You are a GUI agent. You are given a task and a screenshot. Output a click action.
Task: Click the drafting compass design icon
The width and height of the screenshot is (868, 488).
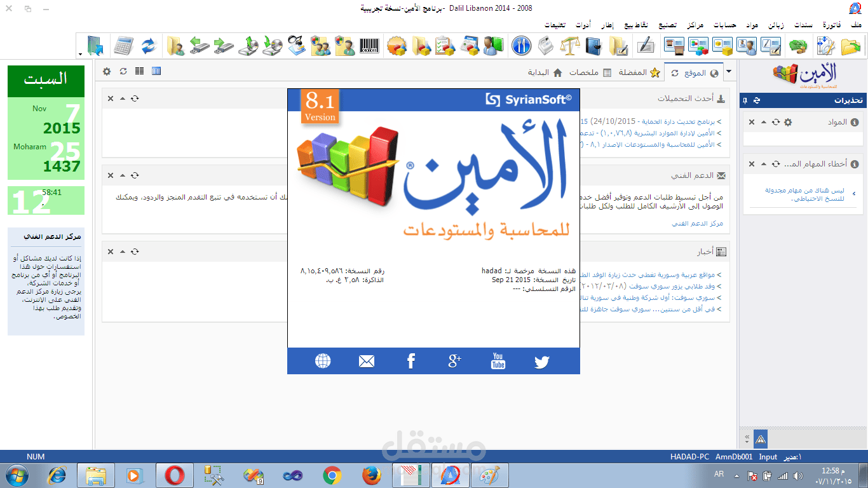click(825, 46)
